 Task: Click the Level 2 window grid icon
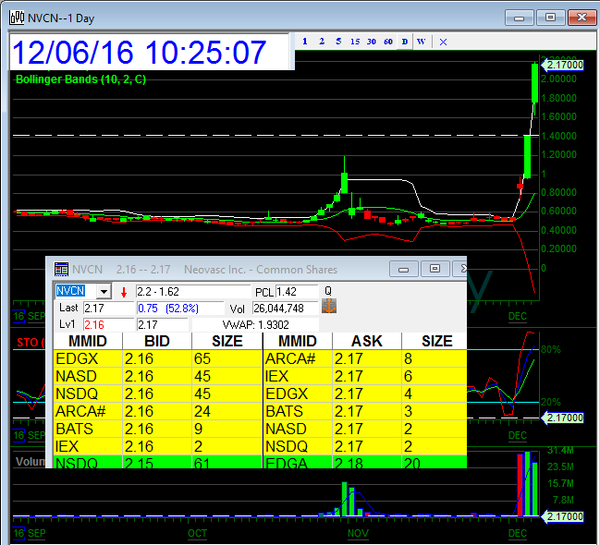click(x=62, y=269)
